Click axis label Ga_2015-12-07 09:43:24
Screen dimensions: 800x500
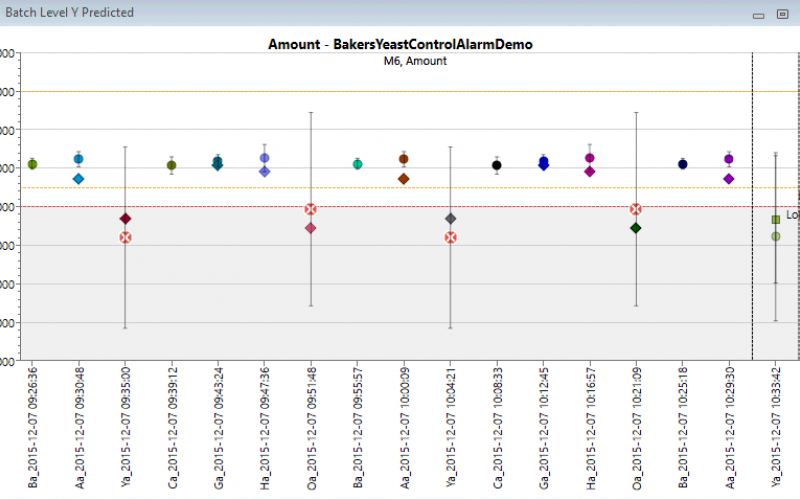coord(218,428)
